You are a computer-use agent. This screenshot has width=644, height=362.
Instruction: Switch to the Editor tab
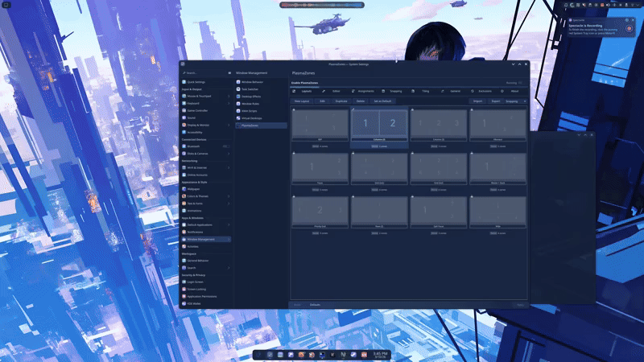tap(332, 91)
